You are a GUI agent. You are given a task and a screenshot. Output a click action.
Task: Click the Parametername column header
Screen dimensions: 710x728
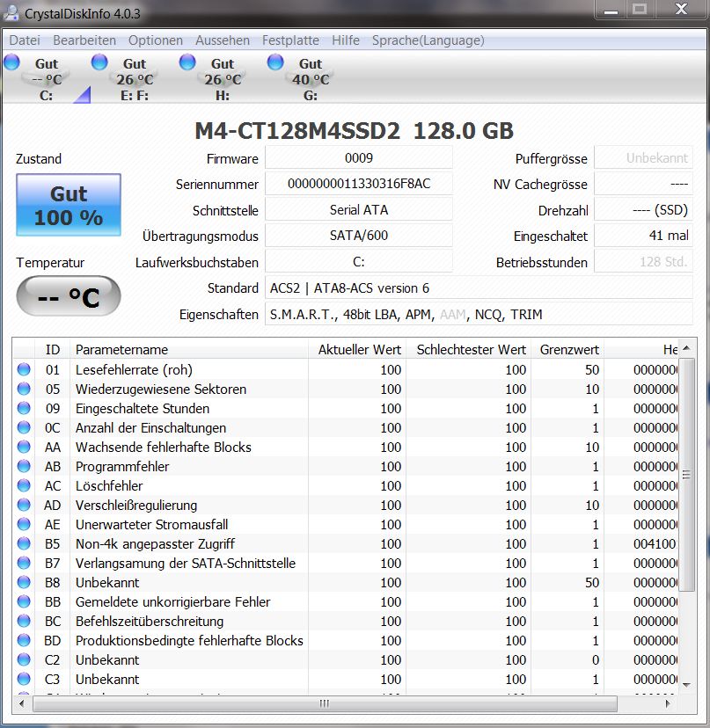[188, 349]
